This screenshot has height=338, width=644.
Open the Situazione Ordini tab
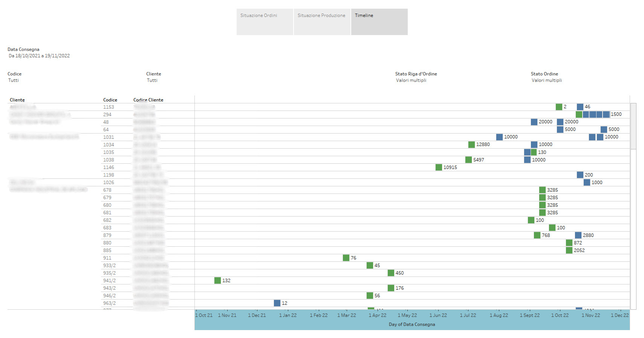[265, 22]
